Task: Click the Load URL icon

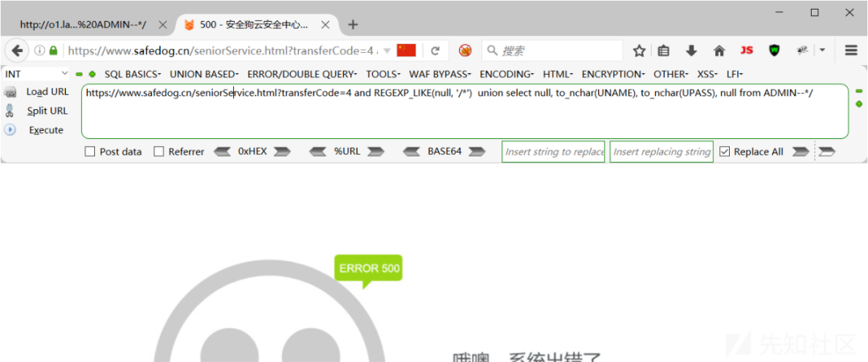Action: click(x=10, y=92)
